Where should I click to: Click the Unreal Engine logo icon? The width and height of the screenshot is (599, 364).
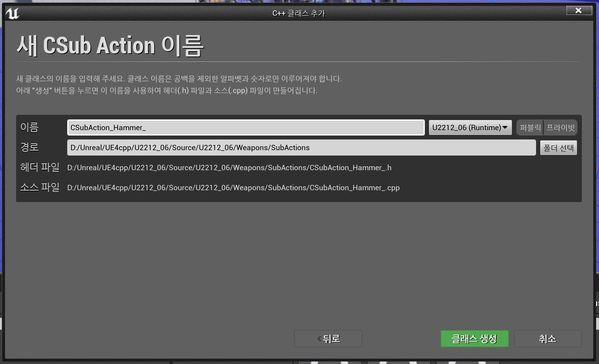click(x=13, y=13)
